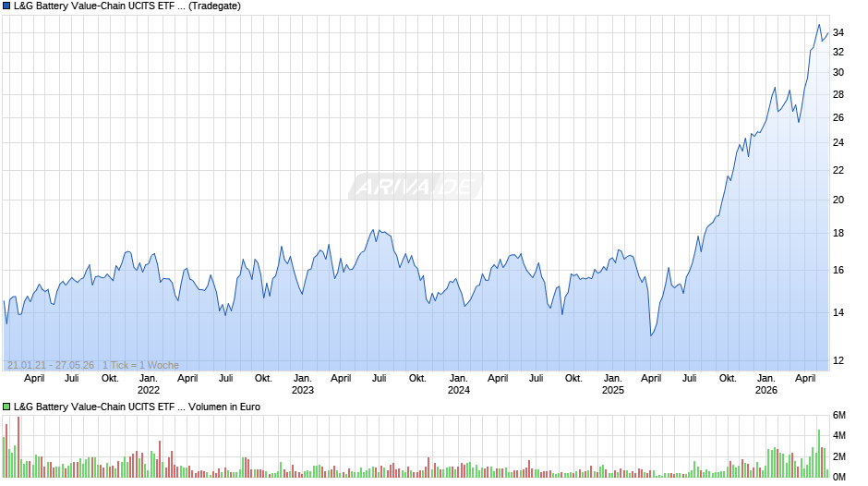Click the price axis label '24'
Viewport: 868px width, 486px height.
(838, 142)
